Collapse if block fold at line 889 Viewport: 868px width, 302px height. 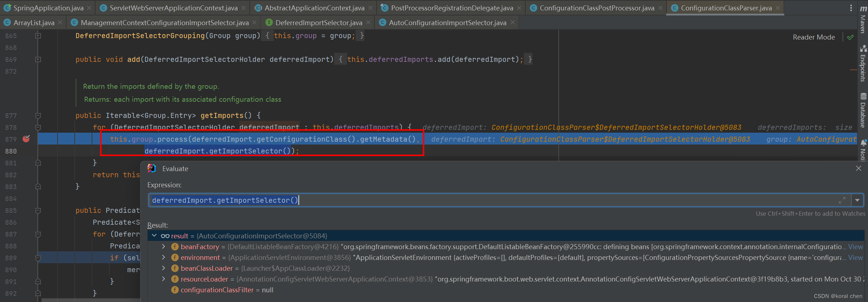pos(38,258)
